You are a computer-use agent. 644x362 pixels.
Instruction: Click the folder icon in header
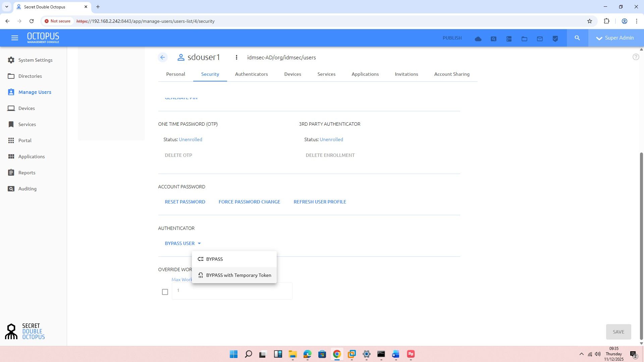tap(524, 39)
